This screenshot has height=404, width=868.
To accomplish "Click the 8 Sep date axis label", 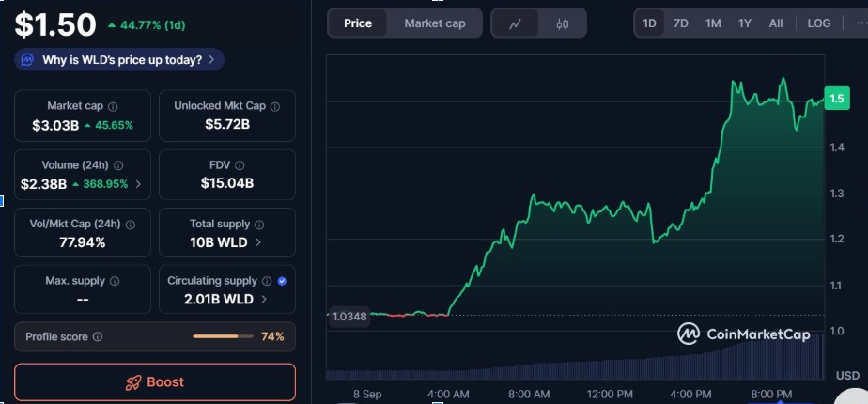I will (x=367, y=395).
